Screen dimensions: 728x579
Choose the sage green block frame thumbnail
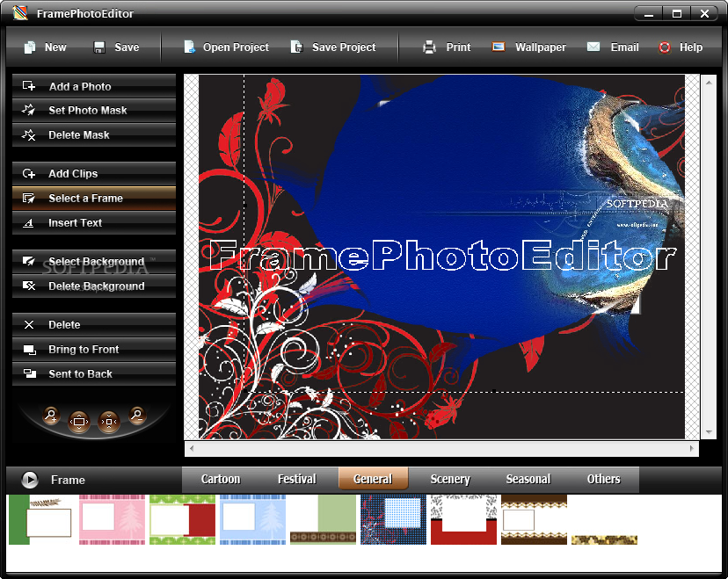coord(324,519)
